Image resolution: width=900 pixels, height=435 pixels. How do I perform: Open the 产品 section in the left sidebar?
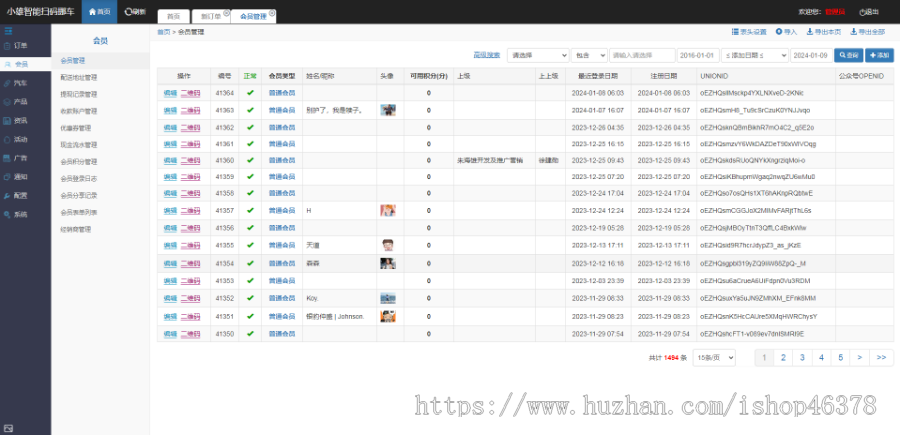[15, 102]
